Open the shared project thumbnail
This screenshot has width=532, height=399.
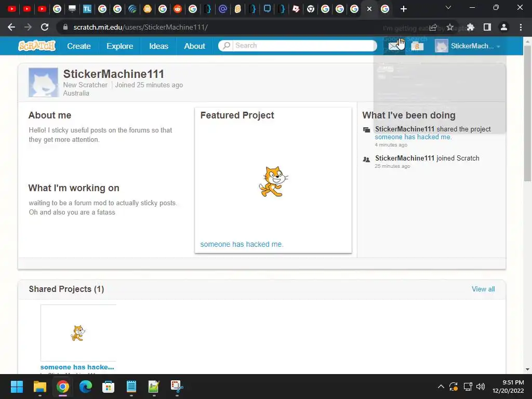point(78,333)
